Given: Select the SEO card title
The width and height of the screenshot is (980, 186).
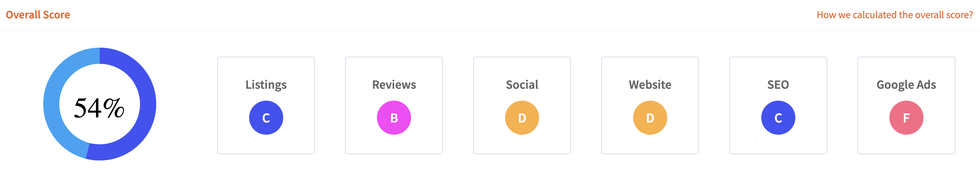Looking at the screenshot, I should click(x=778, y=84).
